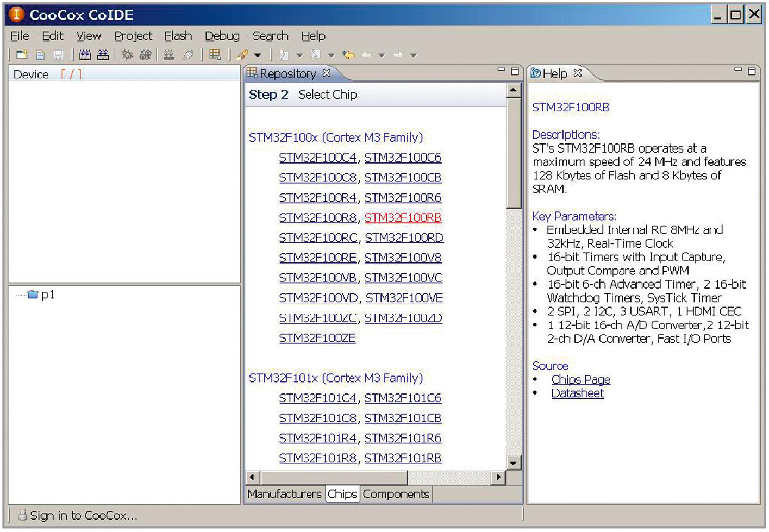
Task: Close the Repository tab
Action: [327, 73]
